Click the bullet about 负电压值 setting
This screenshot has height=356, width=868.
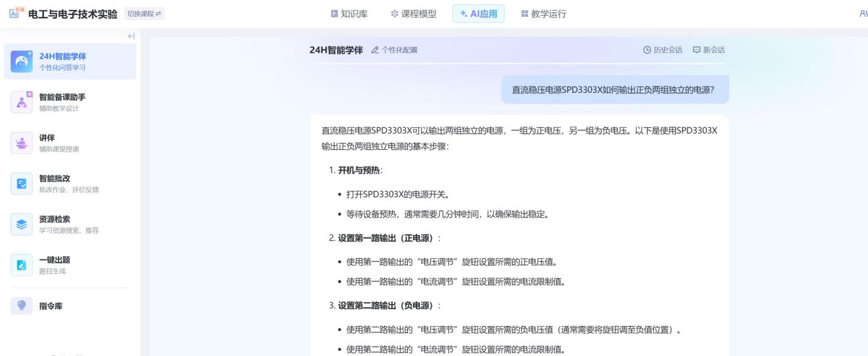click(x=514, y=328)
